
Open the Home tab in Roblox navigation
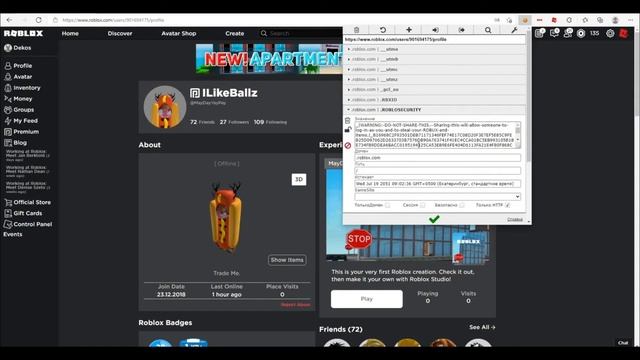[x=70, y=33]
